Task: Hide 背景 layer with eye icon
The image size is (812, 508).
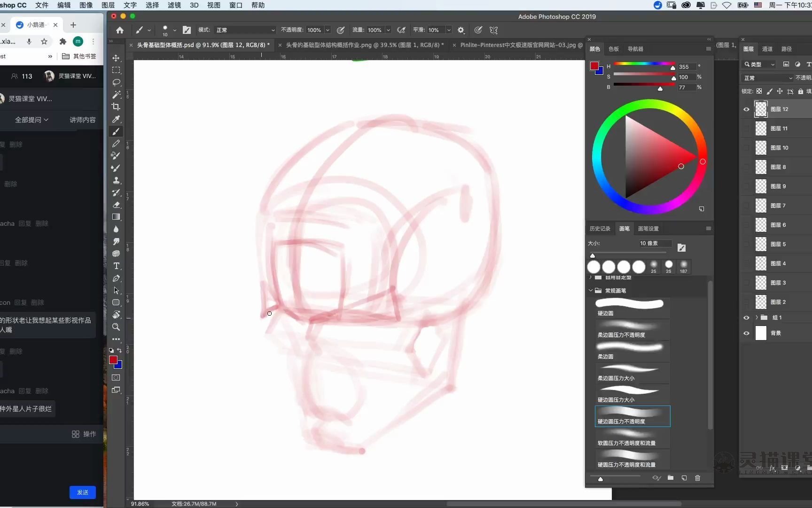Action: (746, 333)
